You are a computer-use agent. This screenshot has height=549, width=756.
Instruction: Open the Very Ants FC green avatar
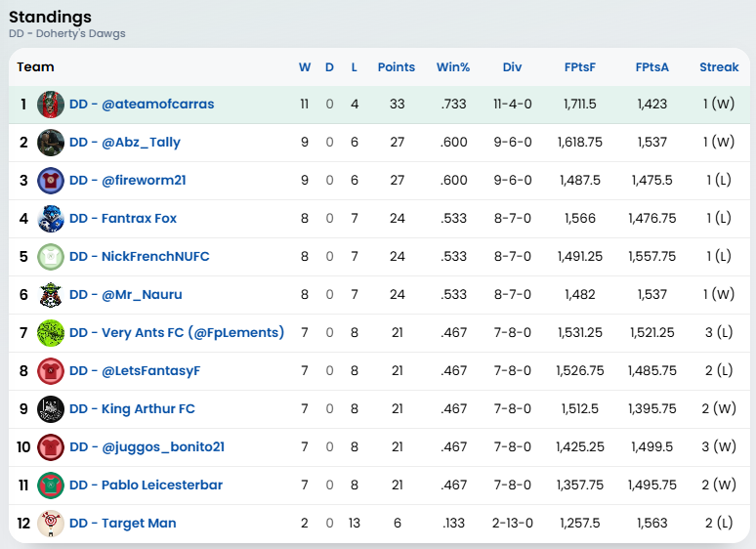pos(51,332)
